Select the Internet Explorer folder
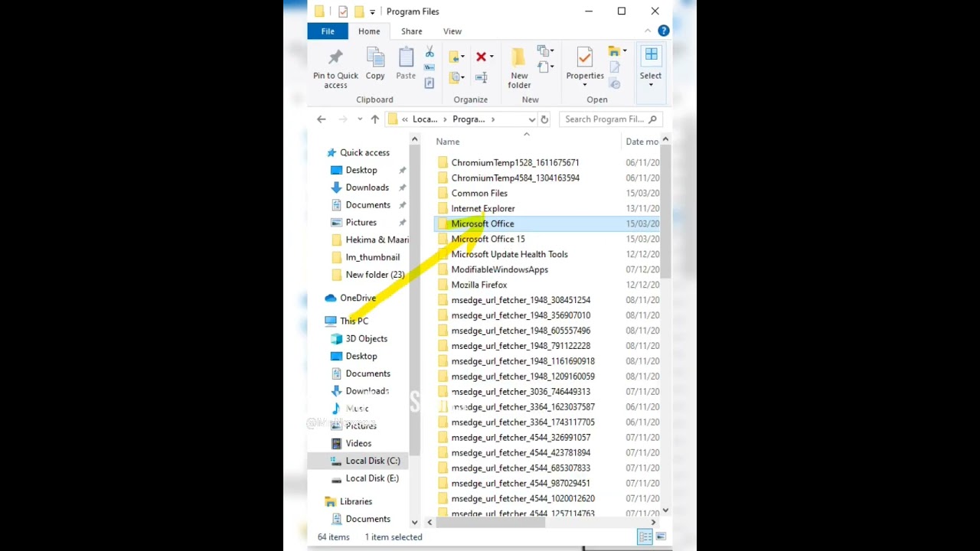 (x=482, y=208)
